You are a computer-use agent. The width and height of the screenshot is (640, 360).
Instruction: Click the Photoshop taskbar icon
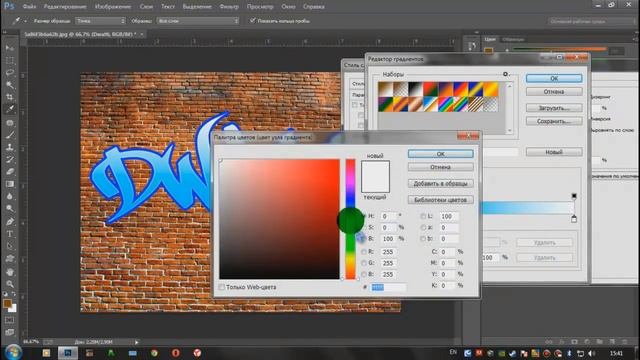(x=68, y=353)
